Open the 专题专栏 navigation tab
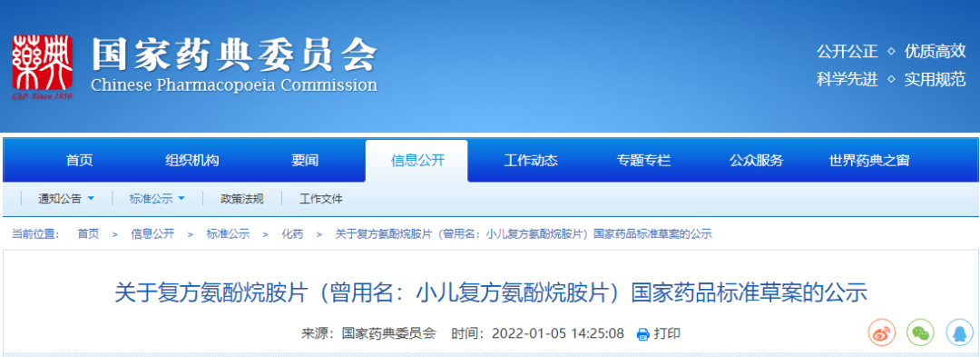Viewport: 980px width, 357px height. tap(643, 161)
